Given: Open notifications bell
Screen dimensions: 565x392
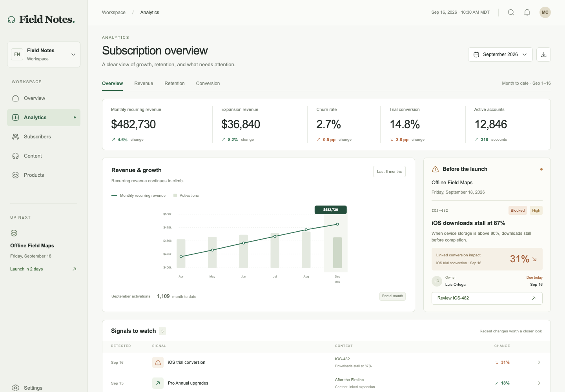Looking at the screenshot, I should (x=527, y=12).
